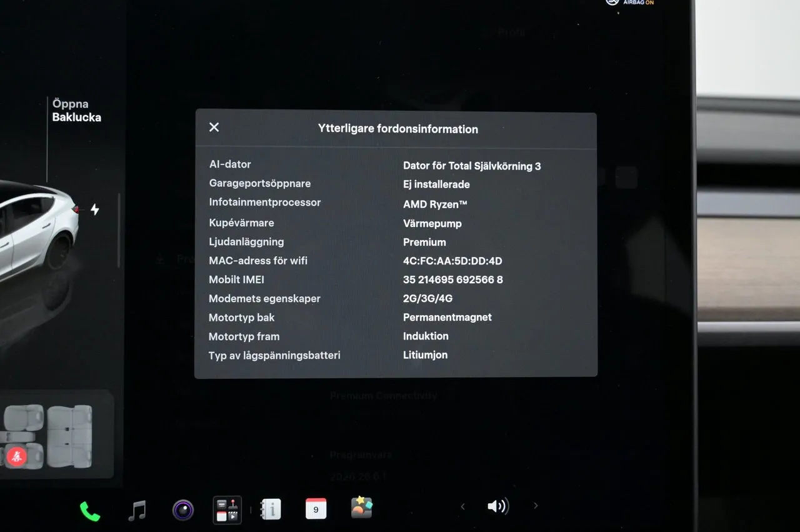Select the IMEI number '35 214695 692566 8'
800x532 pixels.
453,280
